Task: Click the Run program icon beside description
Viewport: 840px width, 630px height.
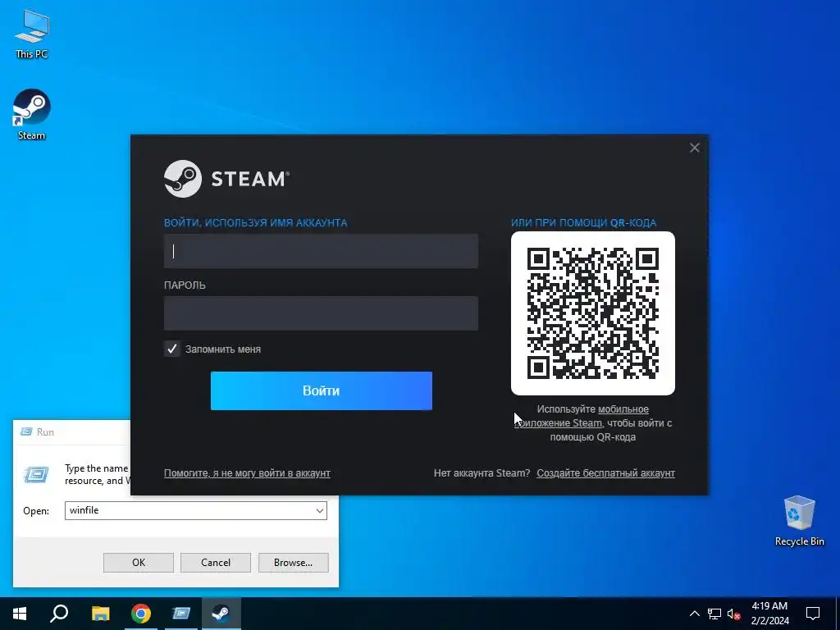Action: [x=36, y=474]
